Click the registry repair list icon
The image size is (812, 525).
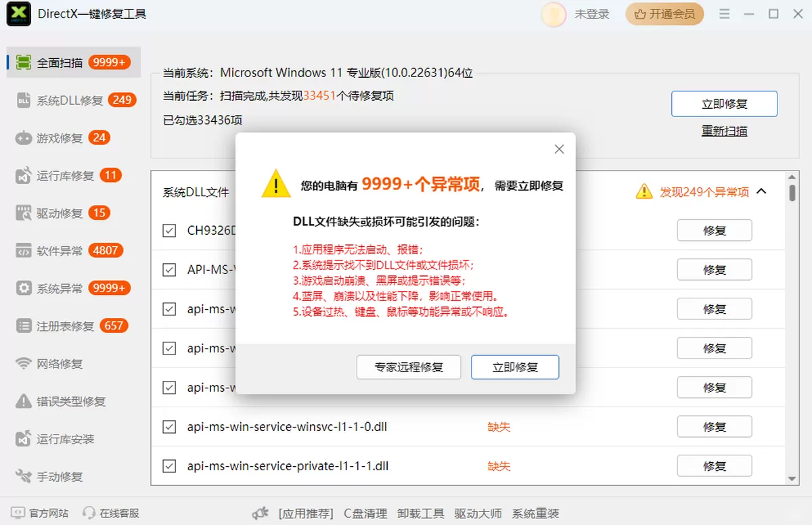coord(24,326)
